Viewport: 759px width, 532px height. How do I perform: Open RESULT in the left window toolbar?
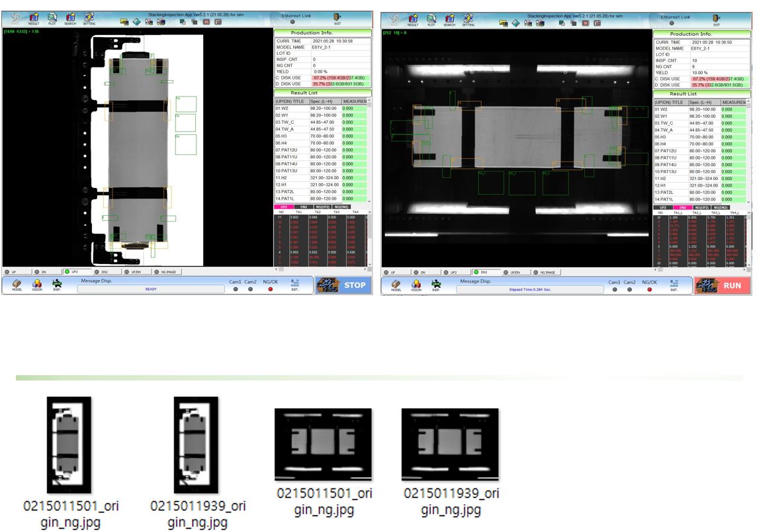tap(33, 19)
